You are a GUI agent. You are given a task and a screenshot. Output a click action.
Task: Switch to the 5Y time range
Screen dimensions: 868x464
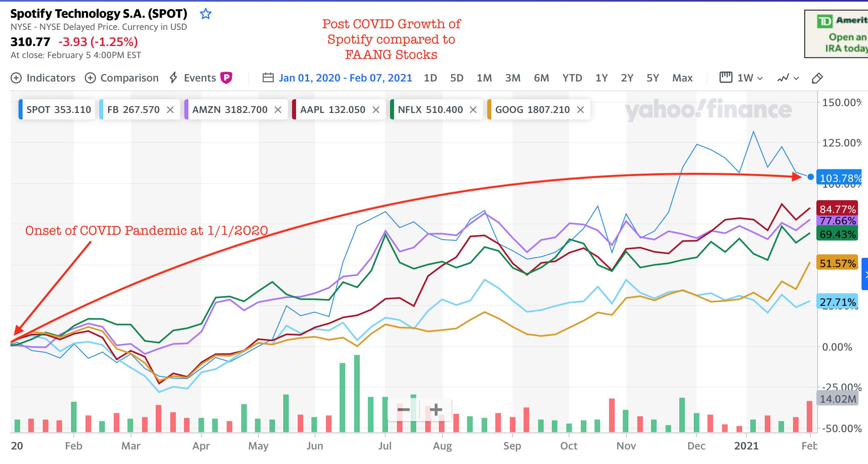pos(652,78)
